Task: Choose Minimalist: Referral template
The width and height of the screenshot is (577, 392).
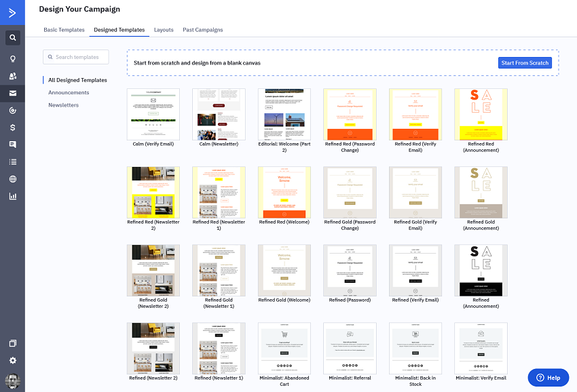Action: (x=350, y=348)
